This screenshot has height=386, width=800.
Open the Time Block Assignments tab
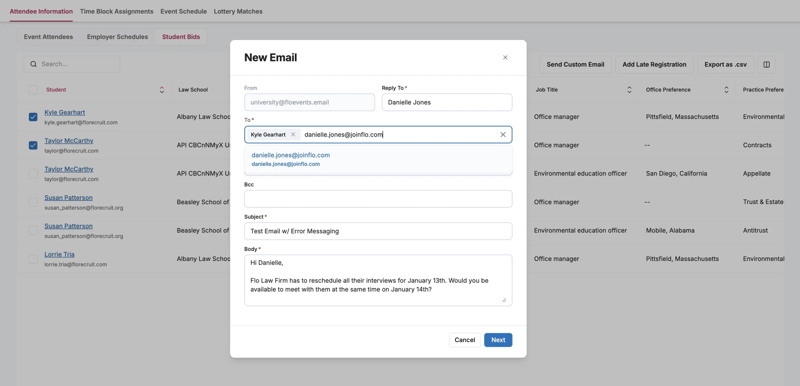(116, 11)
